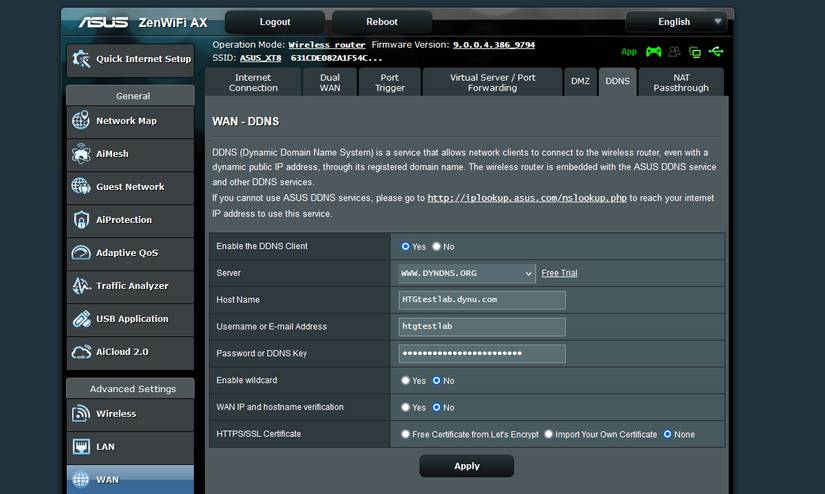Open the Free Trial link
This screenshot has height=494, width=825.
[559, 273]
